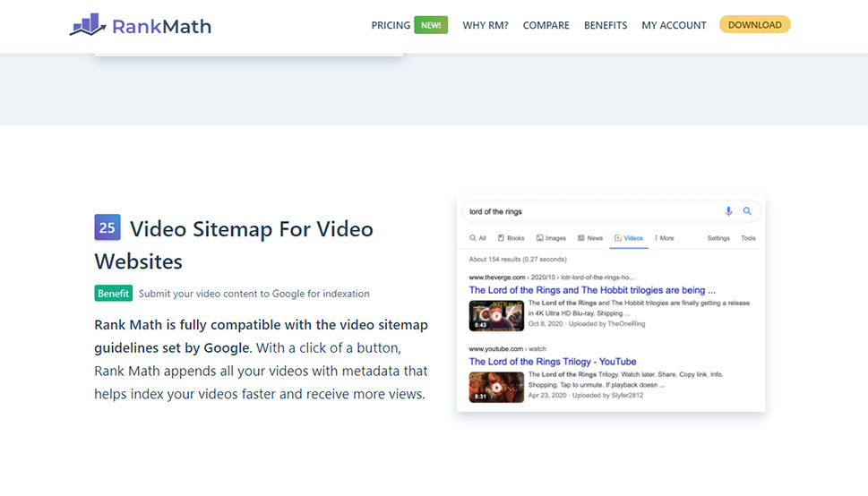Viewport: 868px width, 496px height.
Task: Click the RankMath logo
Action: (140, 25)
